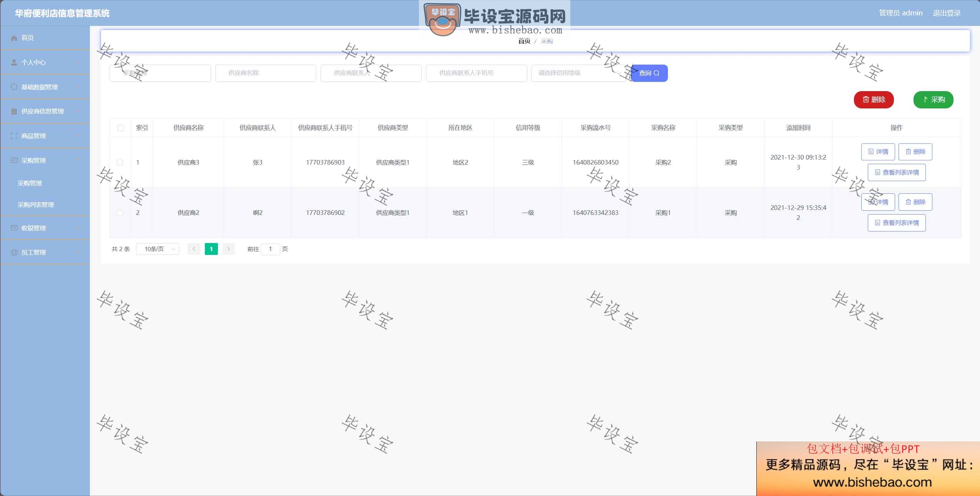Click the icon beside 采购管理 parent menu

pos(14,160)
